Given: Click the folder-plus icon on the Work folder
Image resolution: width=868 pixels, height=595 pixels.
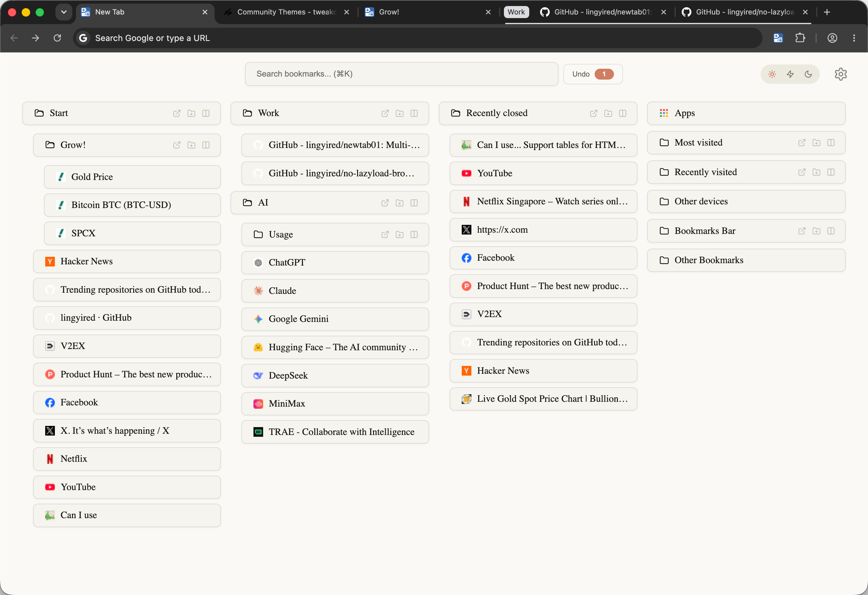Looking at the screenshot, I should pyautogui.click(x=400, y=113).
